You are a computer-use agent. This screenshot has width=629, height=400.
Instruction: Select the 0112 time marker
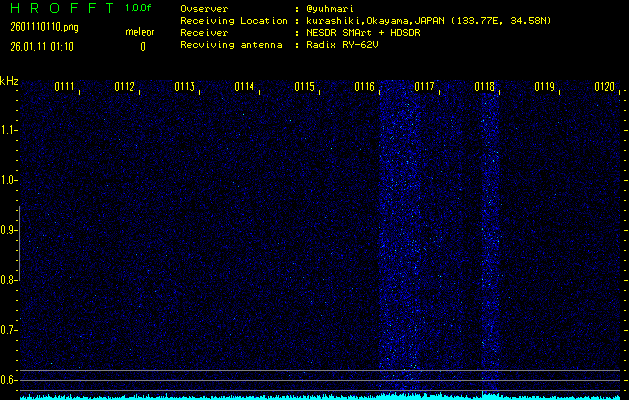pyautogui.click(x=125, y=87)
